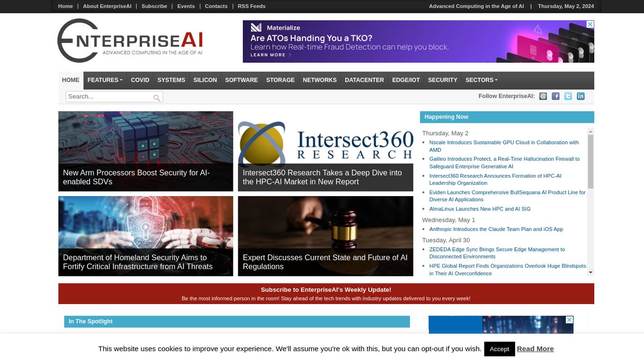Open the Events top link
644x362 pixels.
[x=186, y=6]
